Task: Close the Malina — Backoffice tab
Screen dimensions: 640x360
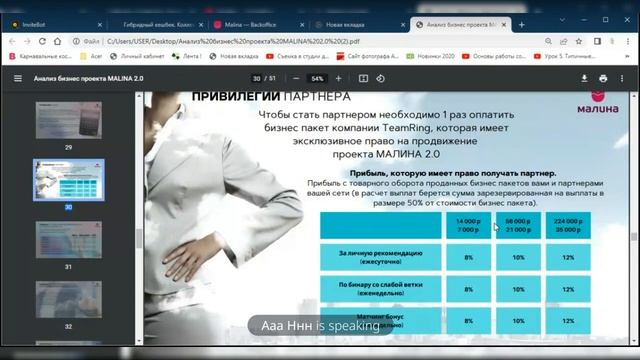Action: [302, 25]
